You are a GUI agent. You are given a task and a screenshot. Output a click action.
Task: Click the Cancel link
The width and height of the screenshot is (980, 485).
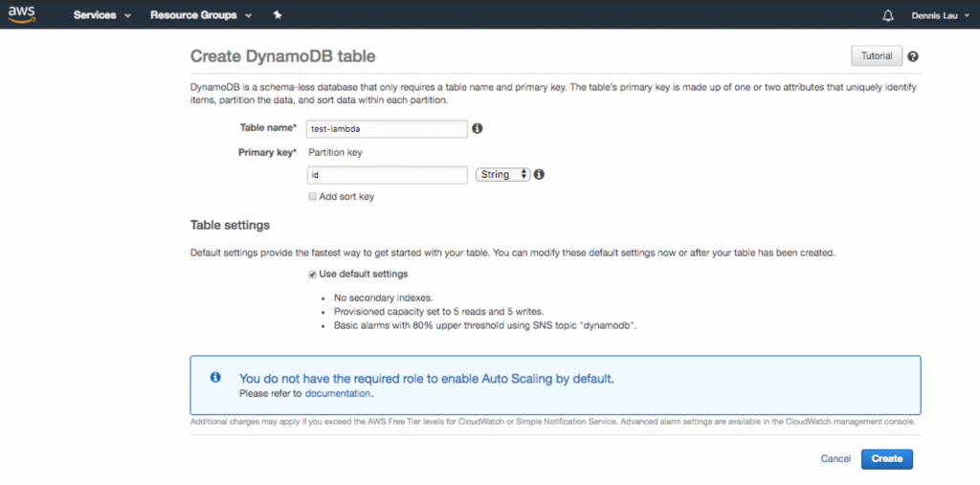(x=835, y=459)
